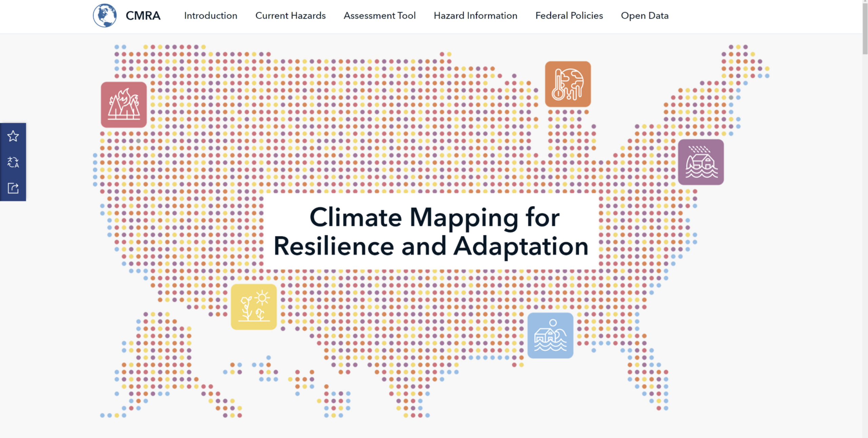Navigate to Federal Policies

coord(569,16)
